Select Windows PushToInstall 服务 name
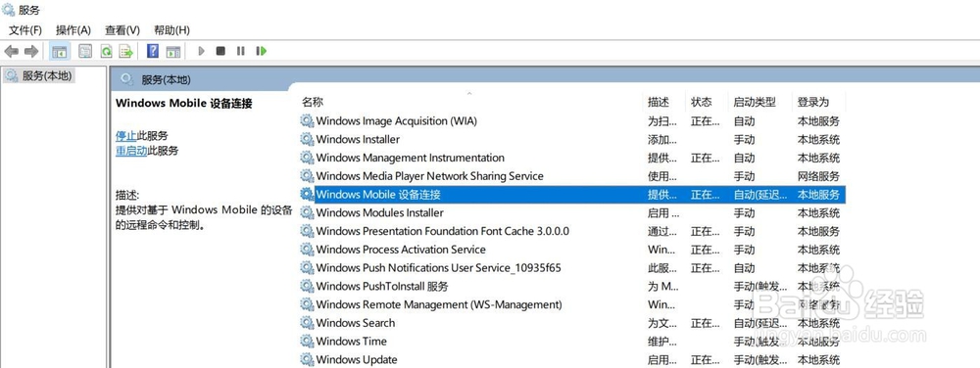980x368 pixels. (x=382, y=287)
